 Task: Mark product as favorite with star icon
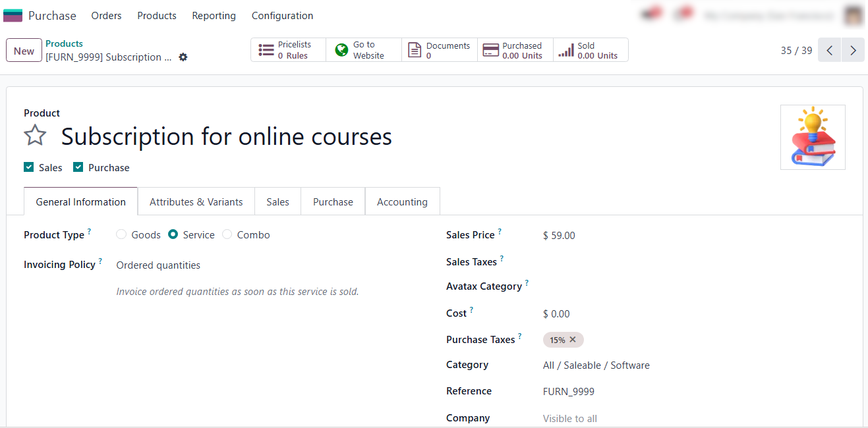(x=35, y=136)
